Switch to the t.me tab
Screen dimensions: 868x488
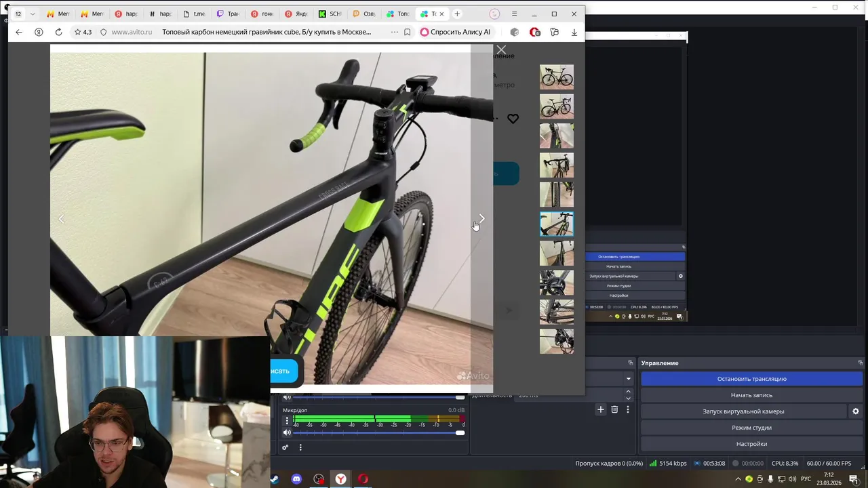194,14
